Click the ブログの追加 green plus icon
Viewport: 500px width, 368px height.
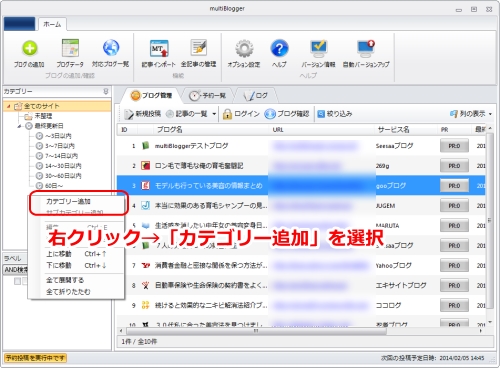pyautogui.click(x=30, y=48)
